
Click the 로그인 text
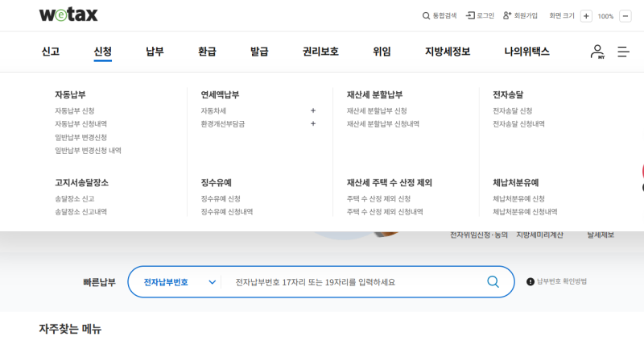[x=485, y=15]
